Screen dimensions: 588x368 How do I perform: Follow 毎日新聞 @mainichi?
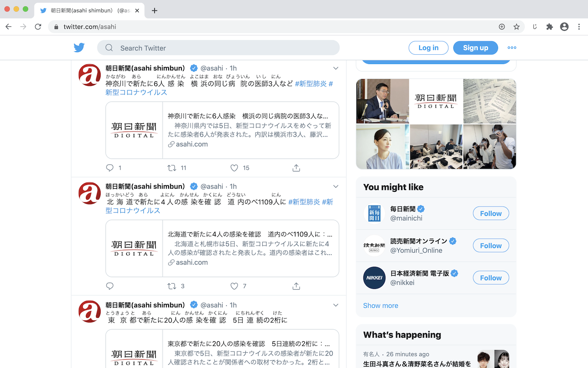click(x=491, y=213)
